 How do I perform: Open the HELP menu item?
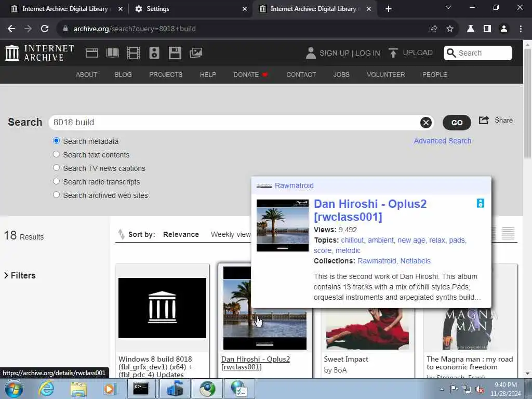pyautogui.click(x=208, y=75)
